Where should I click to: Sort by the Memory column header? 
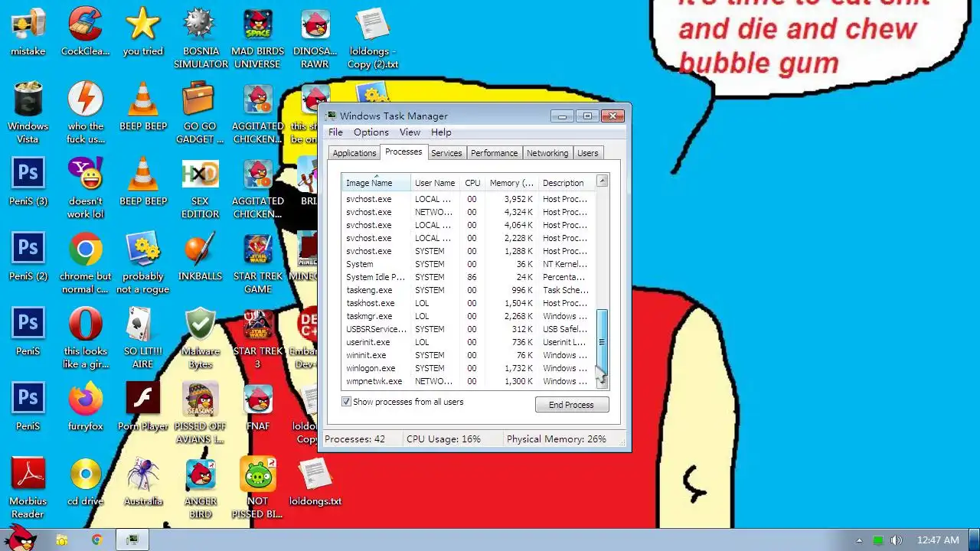(511, 183)
